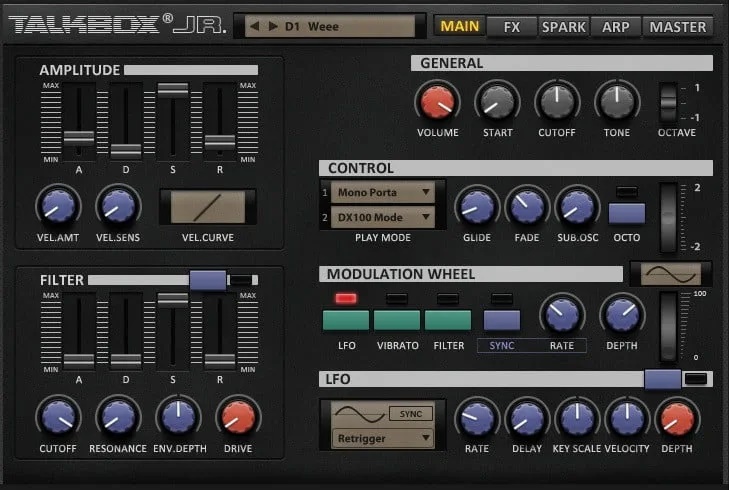Viewport: 729px width, 490px height.
Task: Flip the OCTAVE switch
Action: pos(669,102)
